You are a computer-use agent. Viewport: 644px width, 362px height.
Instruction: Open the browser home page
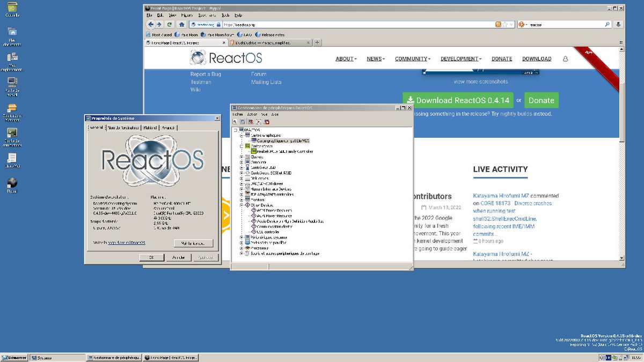182,25
